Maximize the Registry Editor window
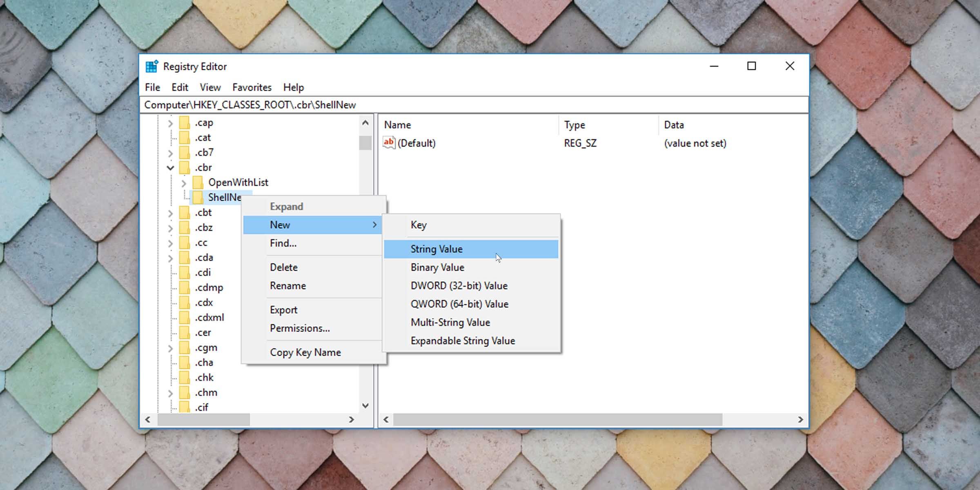The height and width of the screenshot is (490, 980). tap(752, 66)
